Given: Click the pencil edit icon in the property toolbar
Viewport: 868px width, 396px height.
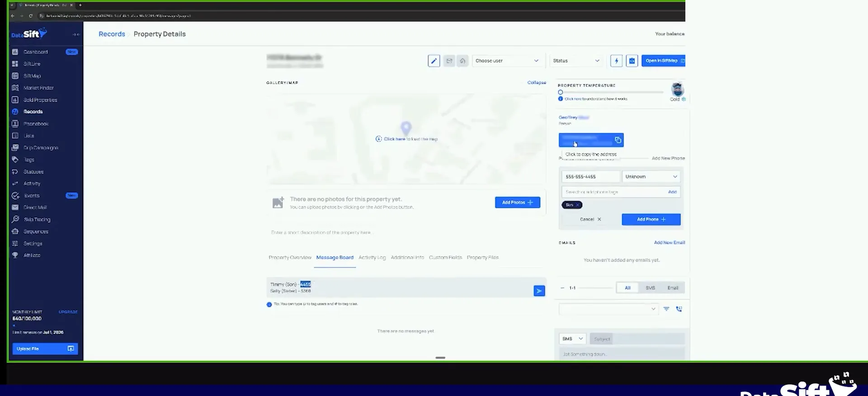Looking at the screenshot, I should point(434,61).
